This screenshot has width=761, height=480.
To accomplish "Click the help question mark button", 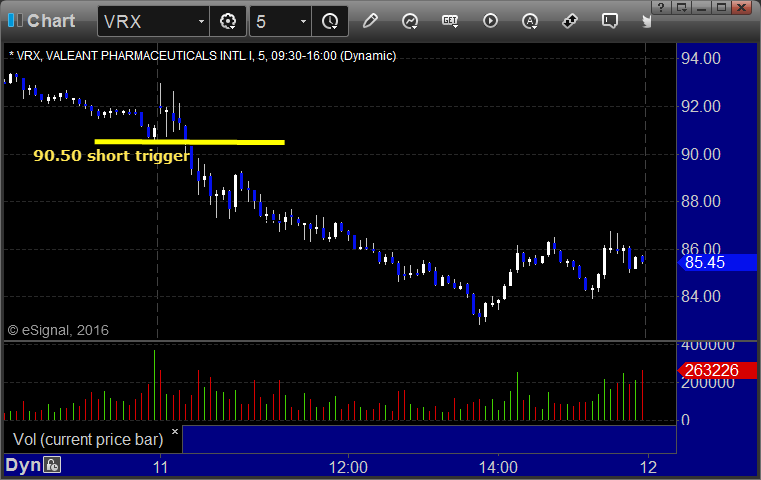I will coord(661,7).
